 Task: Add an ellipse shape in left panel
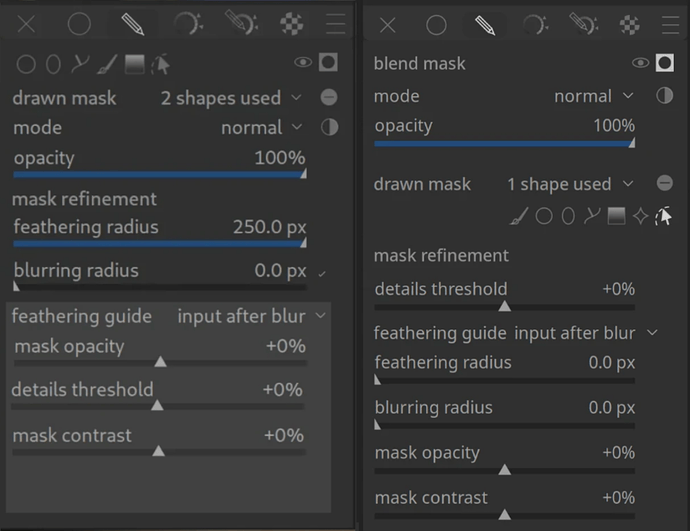point(53,65)
